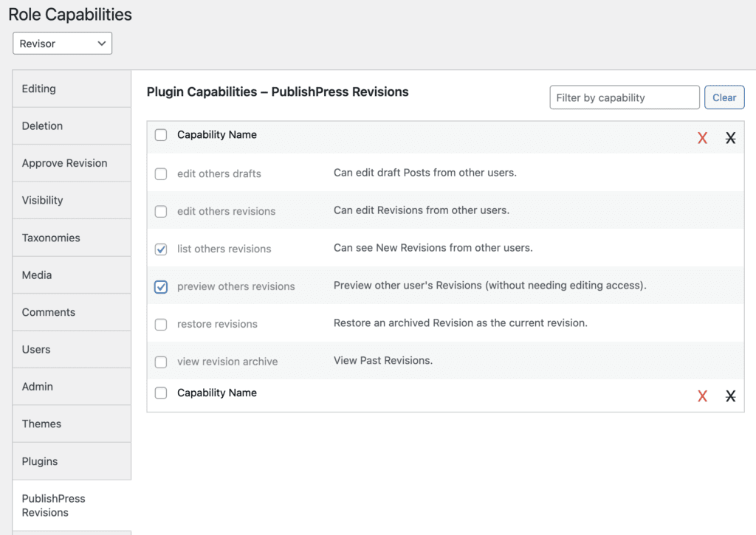Select the Capability Name header checkbox
The width and height of the screenshot is (756, 535).
161,135
